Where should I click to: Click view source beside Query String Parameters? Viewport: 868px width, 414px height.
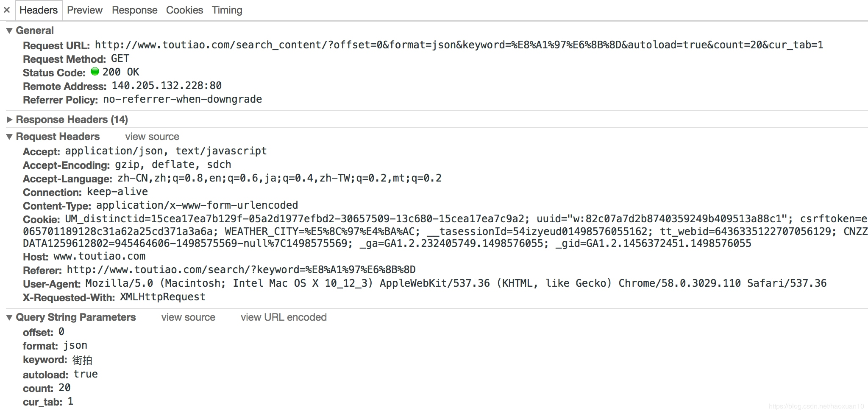pyautogui.click(x=188, y=317)
